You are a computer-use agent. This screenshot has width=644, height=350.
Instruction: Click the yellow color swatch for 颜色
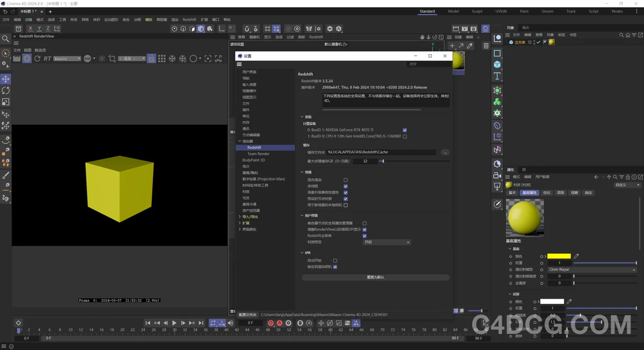tap(559, 256)
